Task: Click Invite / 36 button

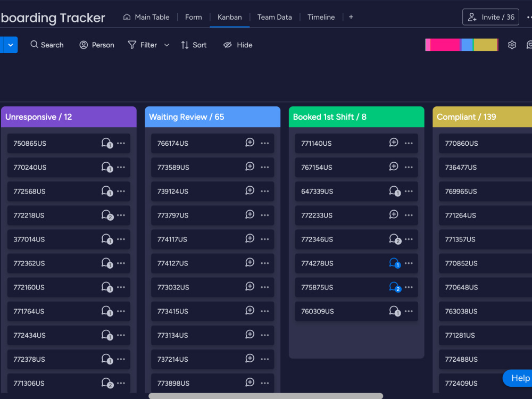Action: pos(491,17)
